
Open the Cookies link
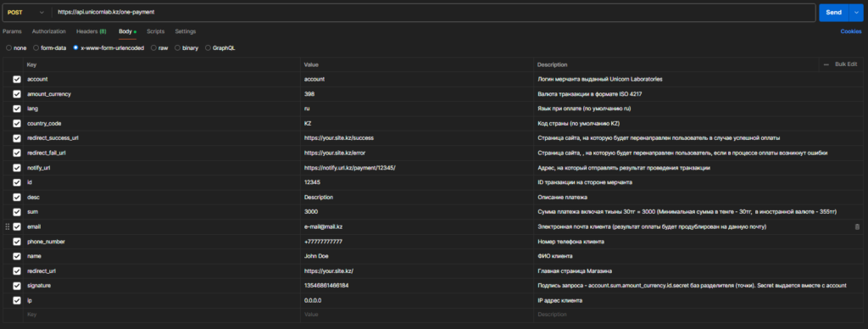[851, 31]
